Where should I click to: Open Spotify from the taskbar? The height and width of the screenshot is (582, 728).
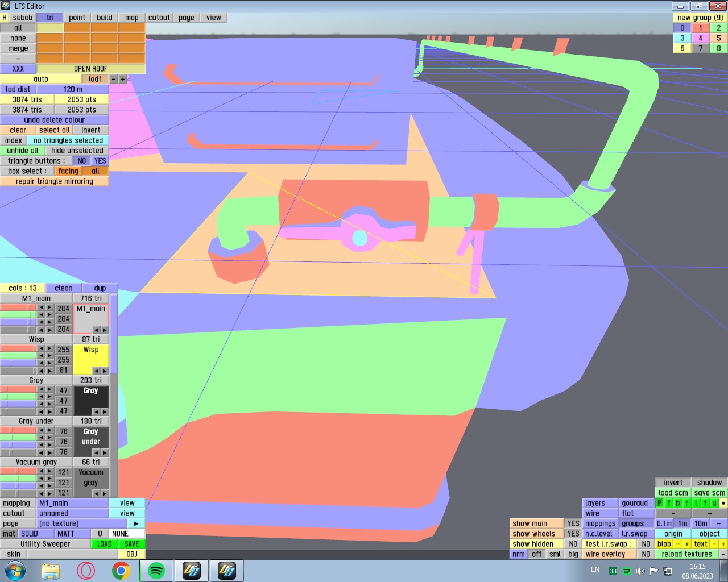tap(156, 571)
